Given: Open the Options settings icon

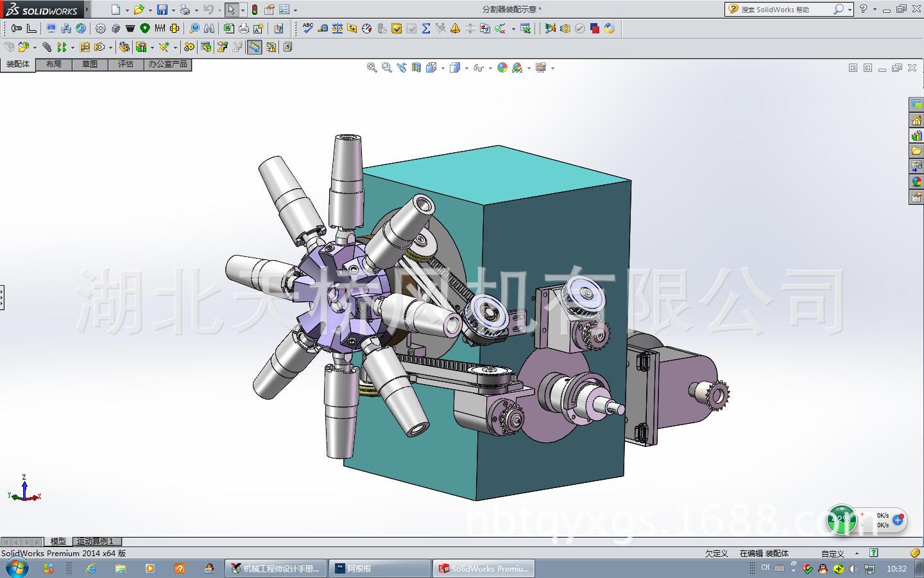Looking at the screenshot, I should pos(284,10).
